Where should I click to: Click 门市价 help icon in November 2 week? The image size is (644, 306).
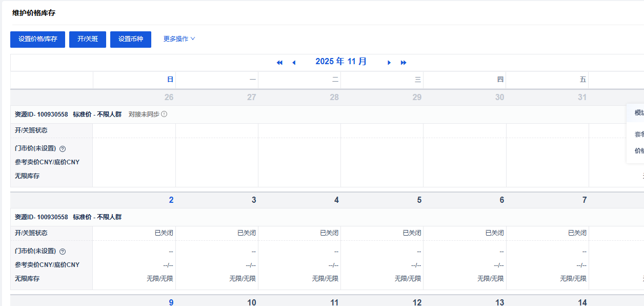tap(63, 252)
